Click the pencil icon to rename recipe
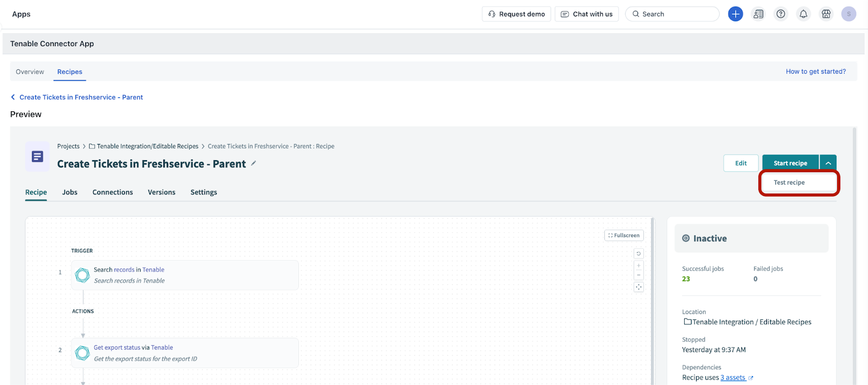 pos(253,163)
